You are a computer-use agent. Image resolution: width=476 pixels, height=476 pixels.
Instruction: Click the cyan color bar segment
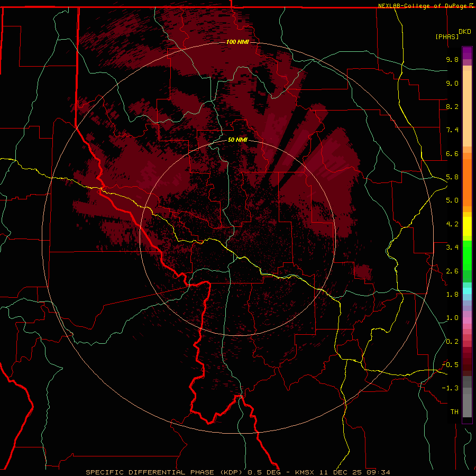467,291
